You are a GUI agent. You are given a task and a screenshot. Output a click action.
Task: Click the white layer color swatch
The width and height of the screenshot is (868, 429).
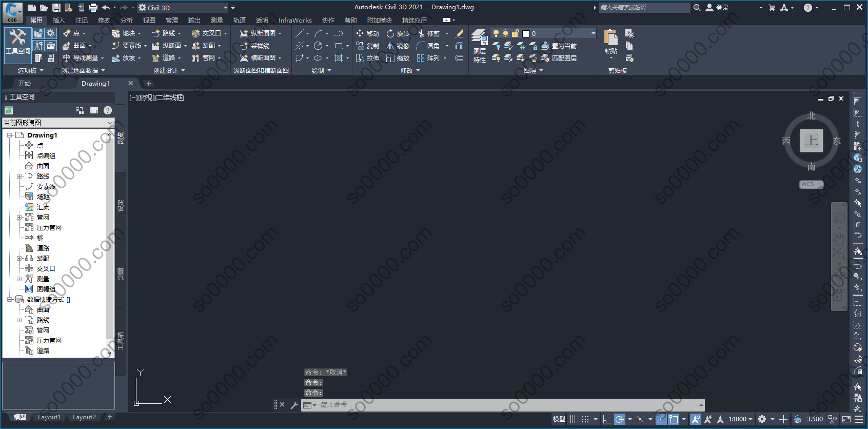tap(526, 33)
